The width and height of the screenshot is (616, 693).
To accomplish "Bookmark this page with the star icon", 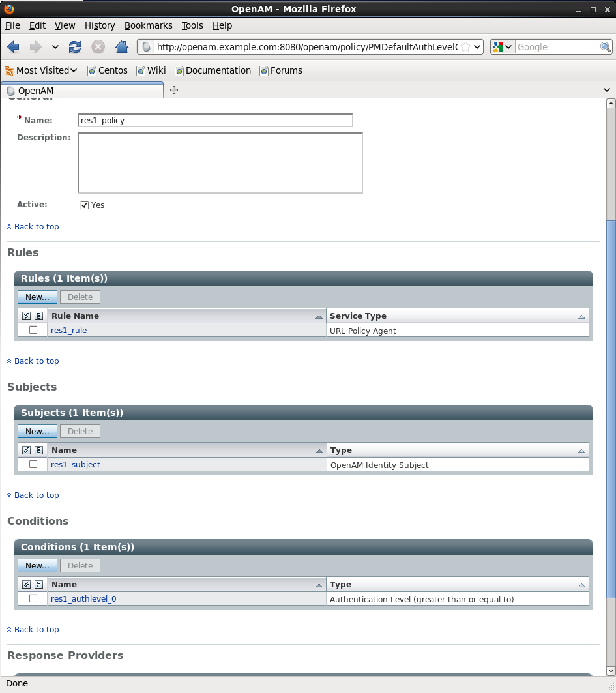I will [465, 47].
